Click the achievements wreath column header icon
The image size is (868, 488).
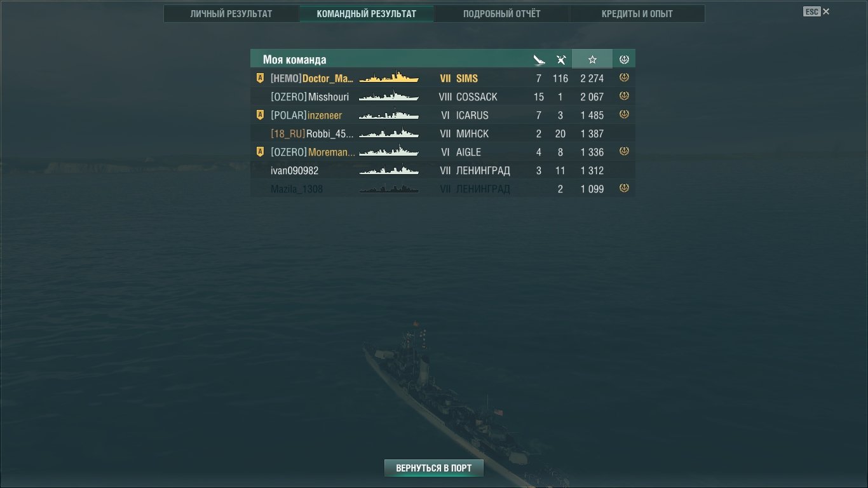pyautogui.click(x=624, y=60)
